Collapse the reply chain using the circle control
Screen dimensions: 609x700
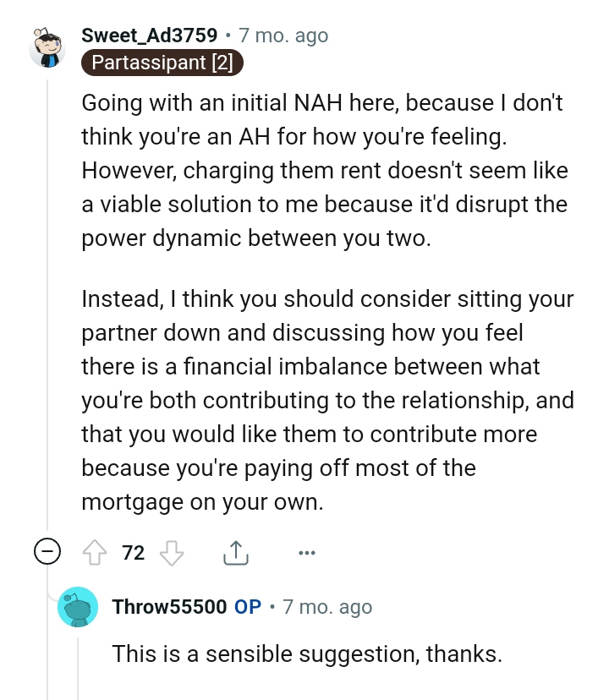(x=48, y=551)
